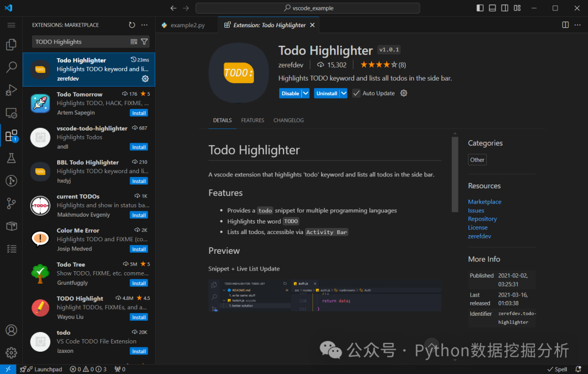Open editor more actions ellipsis

pyautogui.click(x=578, y=24)
